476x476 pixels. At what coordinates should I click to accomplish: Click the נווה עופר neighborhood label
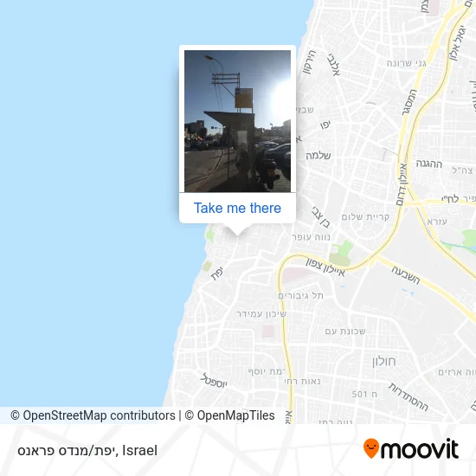tap(311, 237)
